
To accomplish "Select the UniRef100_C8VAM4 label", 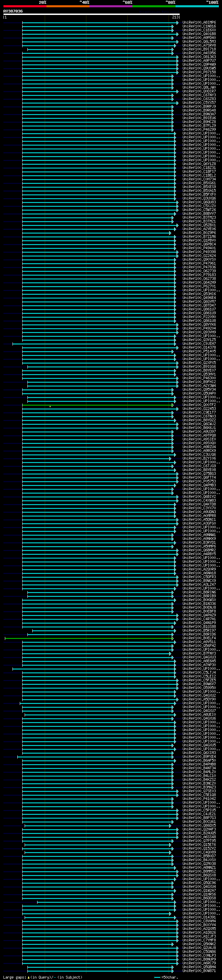I will tap(199, 921).
